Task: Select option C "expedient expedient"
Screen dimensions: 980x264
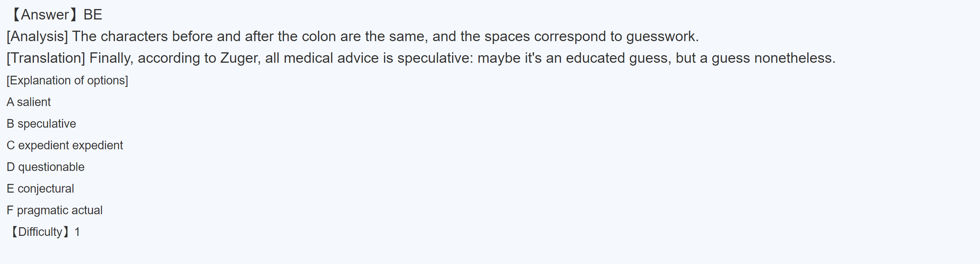Action: (x=65, y=145)
